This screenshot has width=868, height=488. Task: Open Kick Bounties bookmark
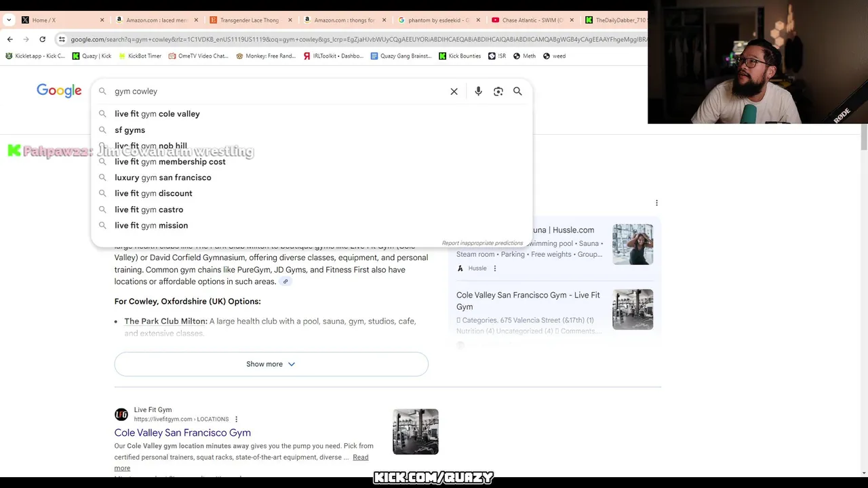[x=460, y=56]
